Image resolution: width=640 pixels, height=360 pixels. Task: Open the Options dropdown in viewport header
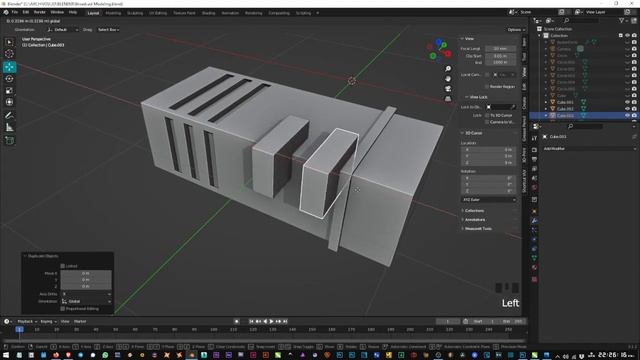(516, 30)
